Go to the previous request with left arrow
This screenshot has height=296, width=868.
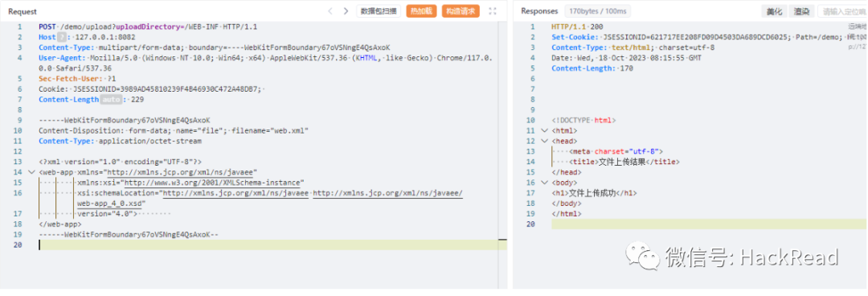coord(330,11)
